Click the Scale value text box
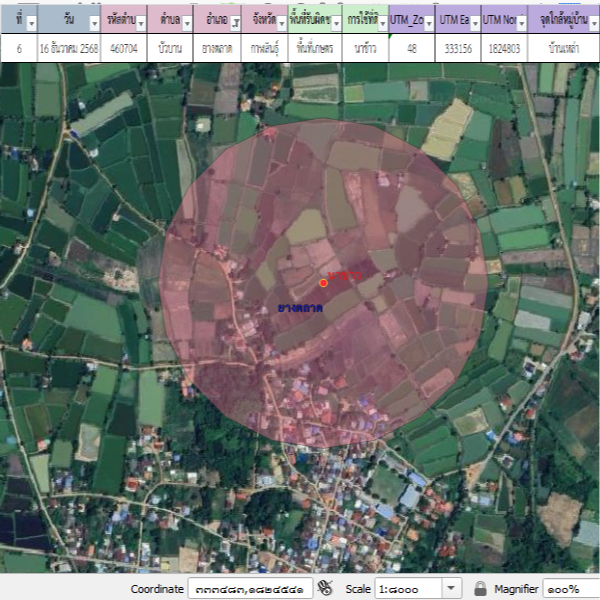The image size is (600, 600). point(407,588)
